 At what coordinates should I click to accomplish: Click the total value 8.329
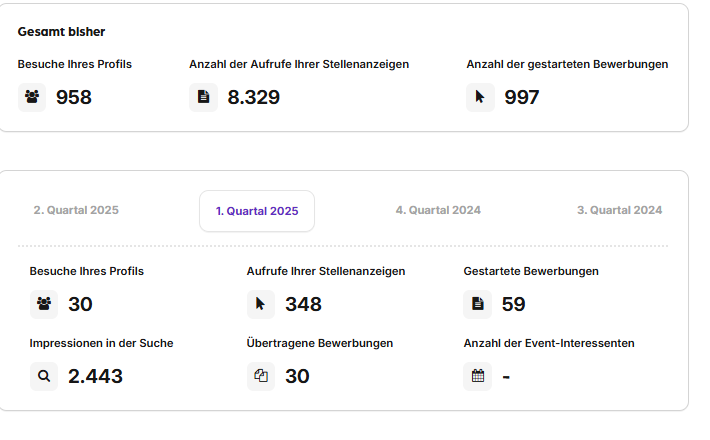254,97
